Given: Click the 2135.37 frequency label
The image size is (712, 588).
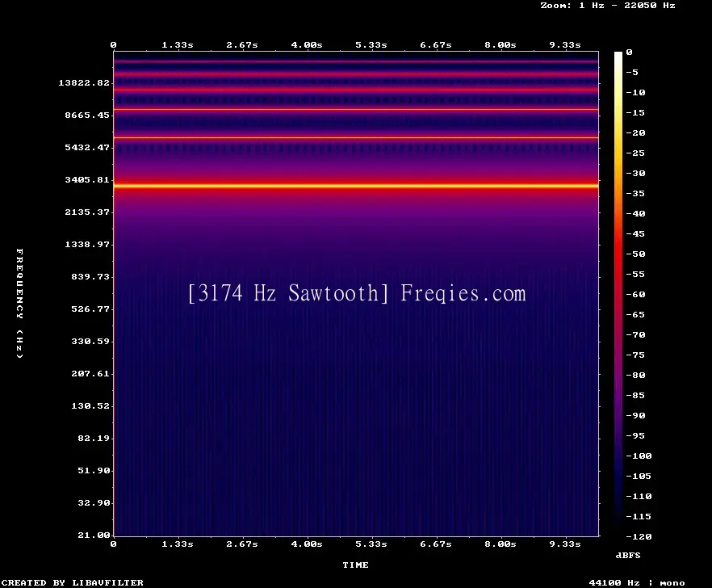Looking at the screenshot, I should [87, 212].
